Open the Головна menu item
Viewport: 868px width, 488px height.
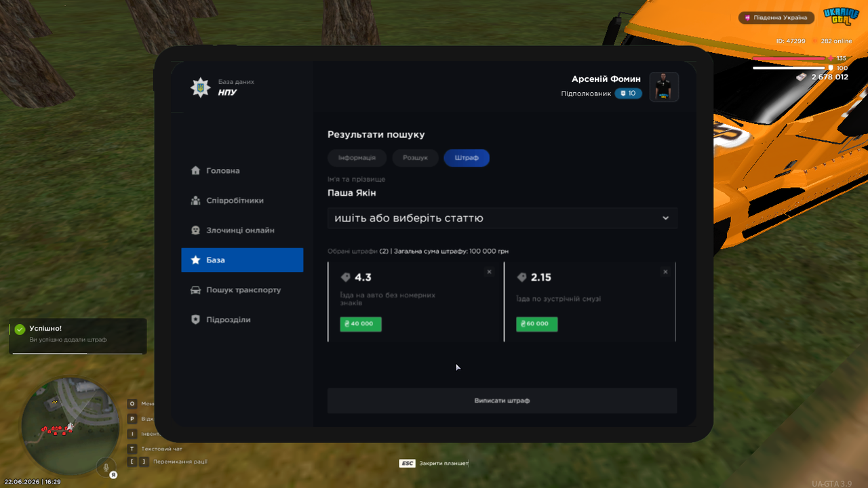(x=242, y=171)
